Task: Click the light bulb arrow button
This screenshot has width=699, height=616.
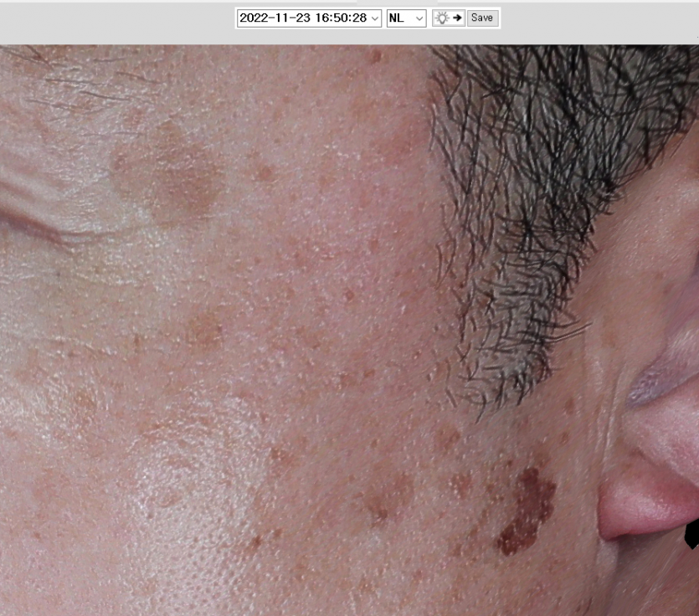Action: pos(449,18)
